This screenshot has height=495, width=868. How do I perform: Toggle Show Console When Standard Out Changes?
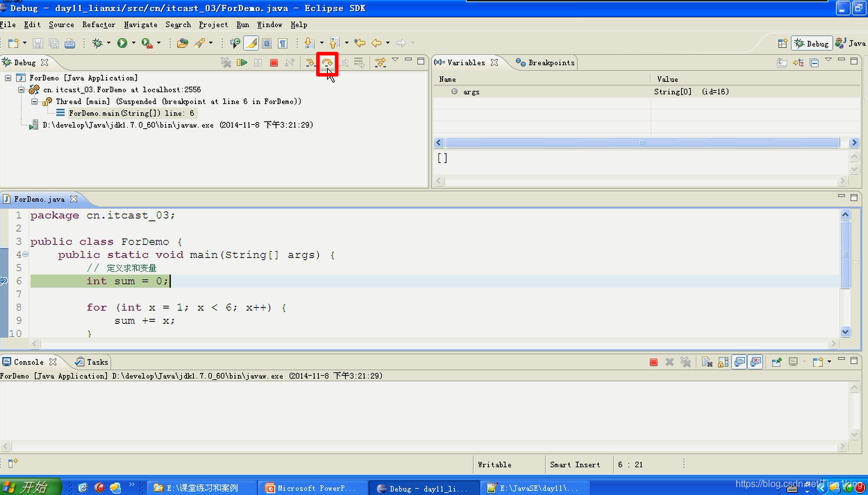(x=740, y=362)
